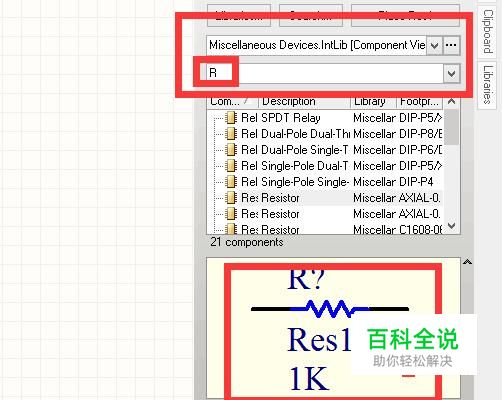Image resolution: width=502 pixels, height=400 pixels.
Task: Click the icon of DIP-P4 relay row
Action: (x=230, y=182)
